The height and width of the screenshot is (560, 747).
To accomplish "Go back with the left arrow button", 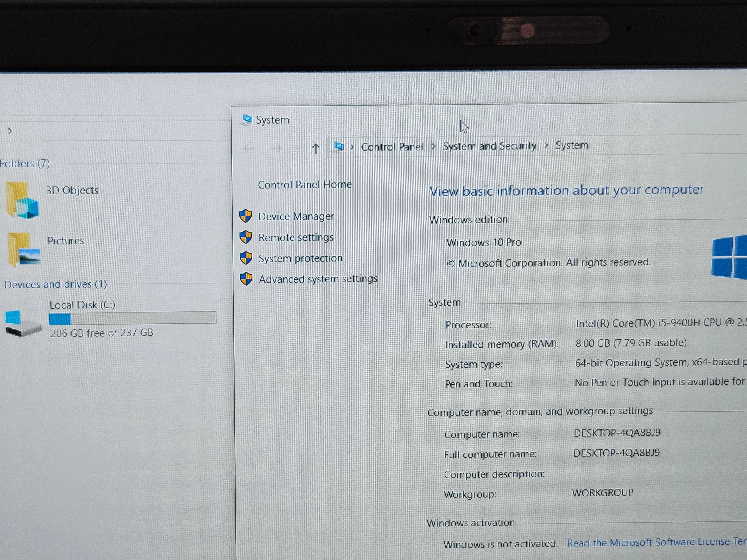I will 249,149.
